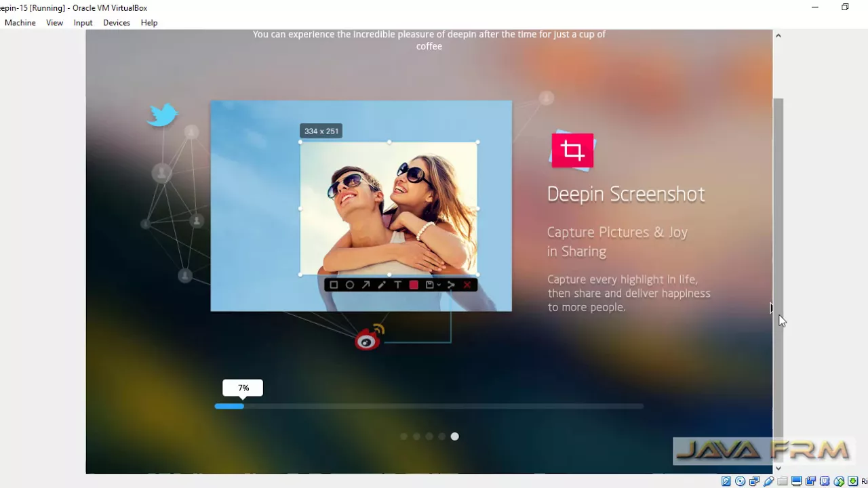Click the couple photo in the slideshow
Image resolution: width=868 pixels, height=488 pixels.
pyautogui.click(x=389, y=209)
